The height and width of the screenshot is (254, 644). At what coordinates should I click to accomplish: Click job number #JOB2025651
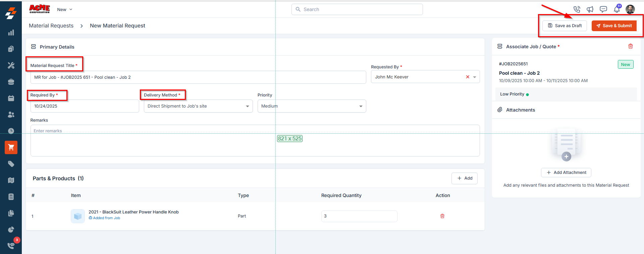[x=513, y=64]
